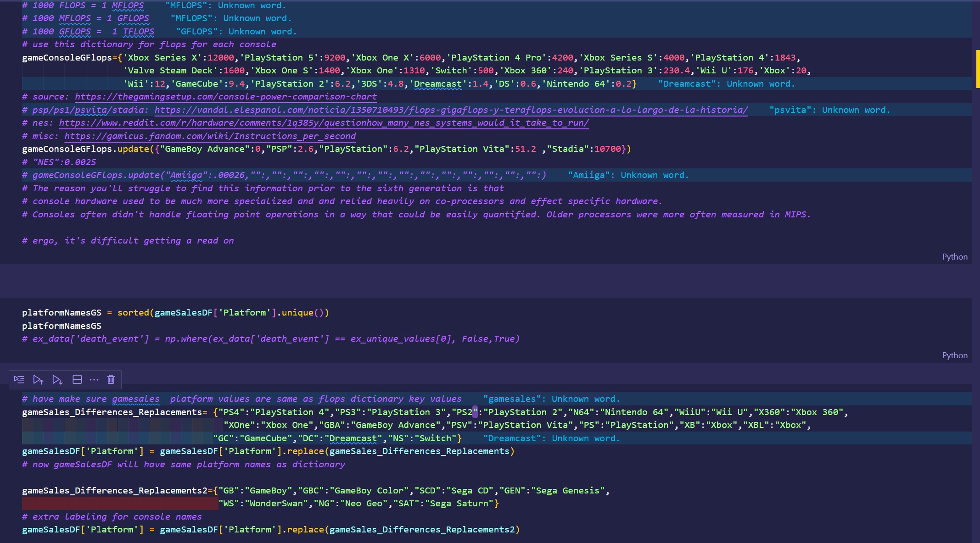Open the thegamingsetup.com console power chart link
The width and height of the screenshot is (980, 543).
tap(226, 97)
